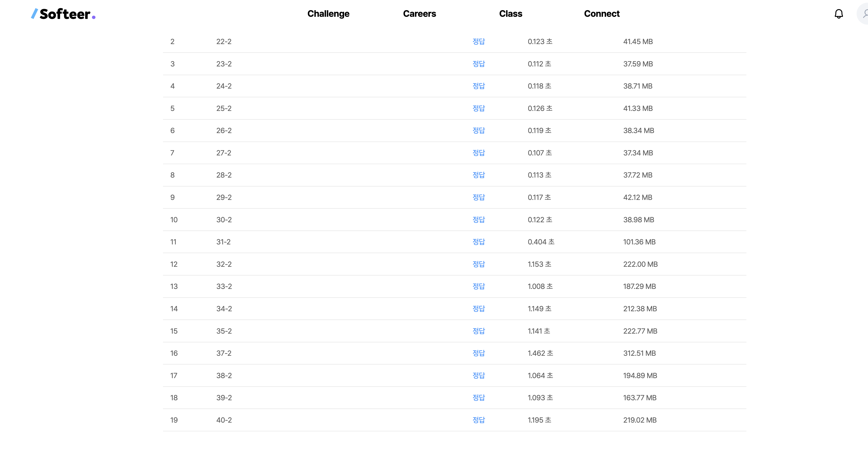Select test case name 32-2

click(224, 264)
